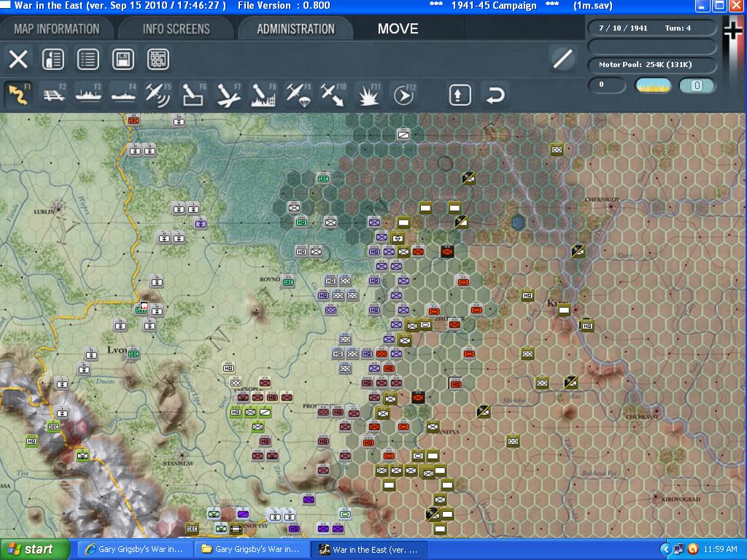Select the Amphibious transport (F4) ship icon
The width and height of the screenshot is (747, 560).
(123, 94)
